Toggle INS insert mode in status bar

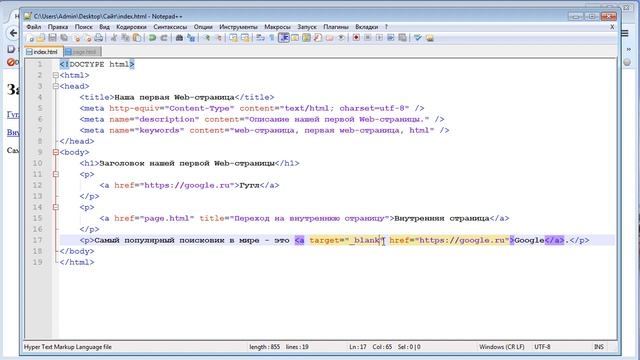pyautogui.click(x=599, y=347)
